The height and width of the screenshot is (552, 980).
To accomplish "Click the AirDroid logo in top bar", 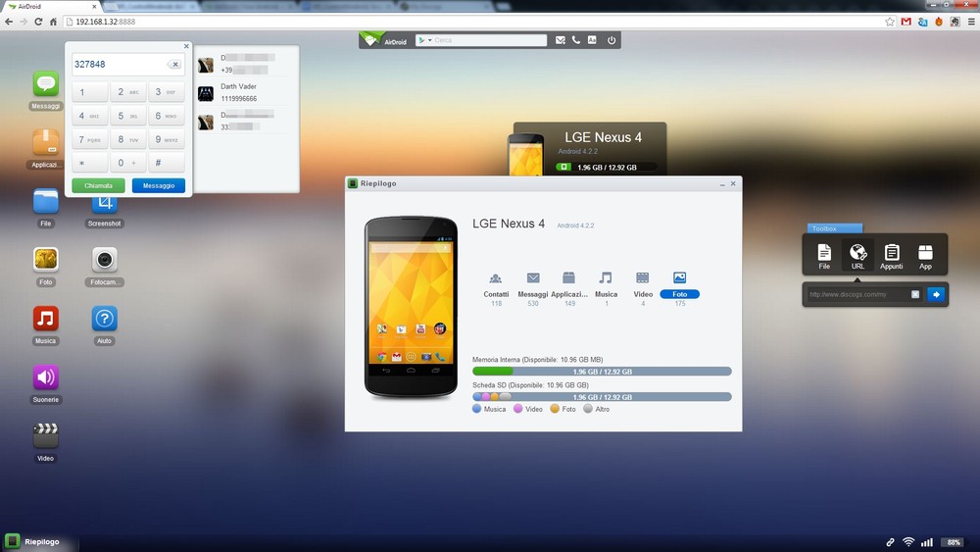I will pyautogui.click(x=385, y=40).
